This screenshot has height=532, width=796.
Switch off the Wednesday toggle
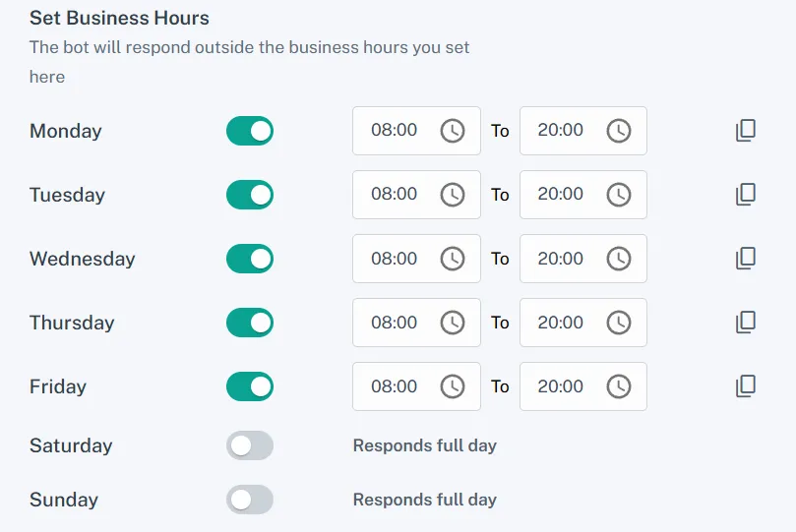tap(250, 259)
